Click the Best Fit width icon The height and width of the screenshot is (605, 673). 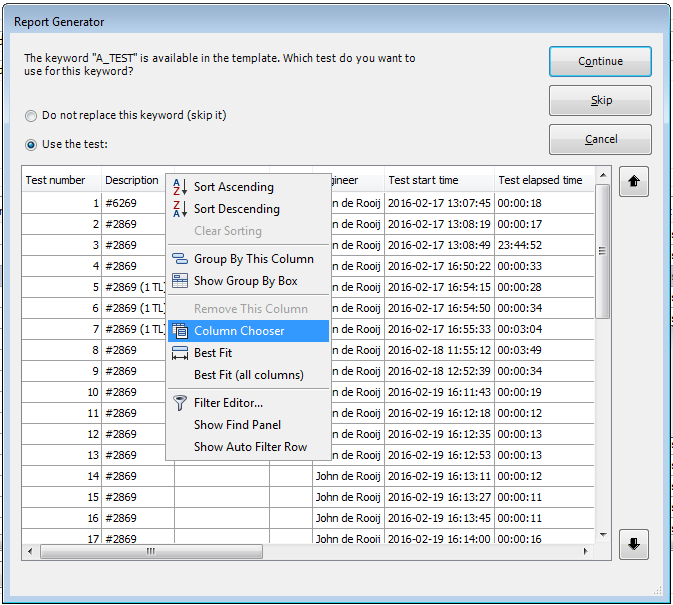[x=180, y=353]
